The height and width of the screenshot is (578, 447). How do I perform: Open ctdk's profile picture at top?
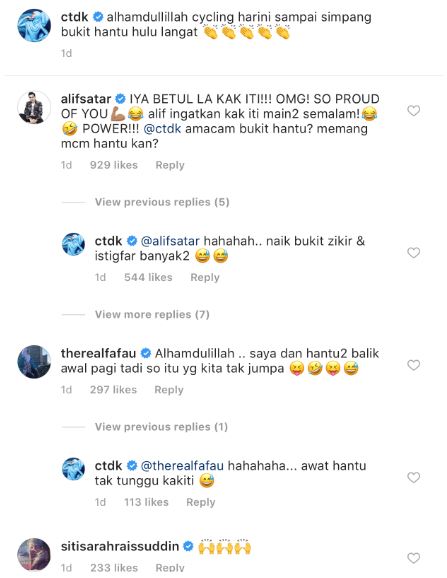(34, 25)
